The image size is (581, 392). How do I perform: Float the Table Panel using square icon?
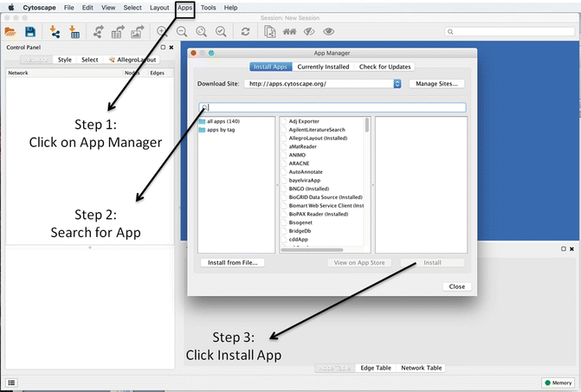click(563, 248)
